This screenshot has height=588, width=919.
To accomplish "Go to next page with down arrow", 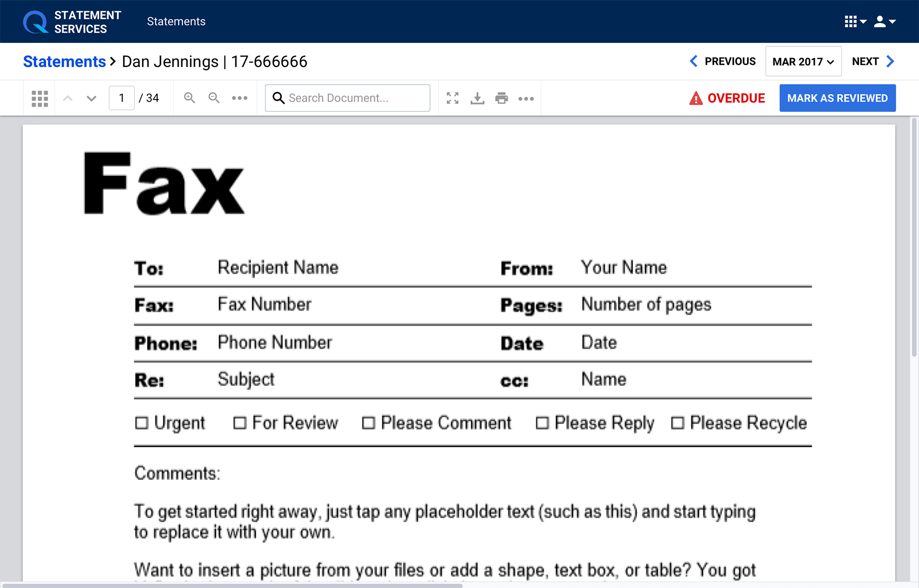I will (91, 98).
